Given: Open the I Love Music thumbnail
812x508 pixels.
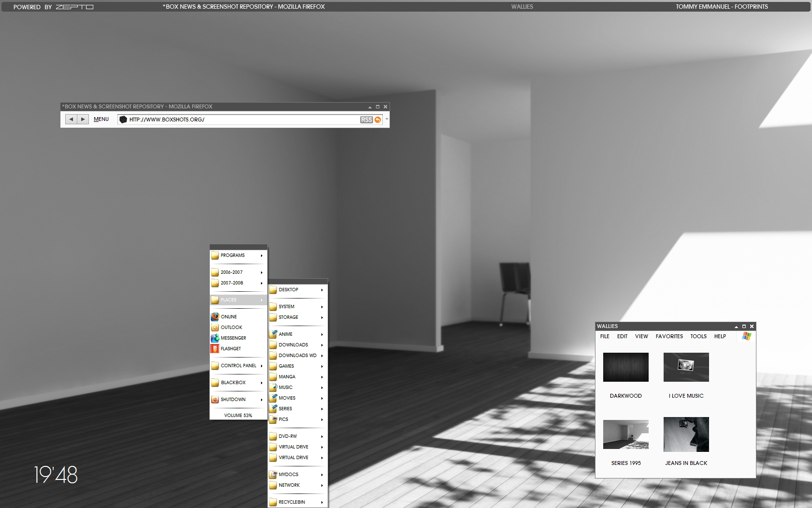Looking at the screenshot, I should (x=686, y=367).
